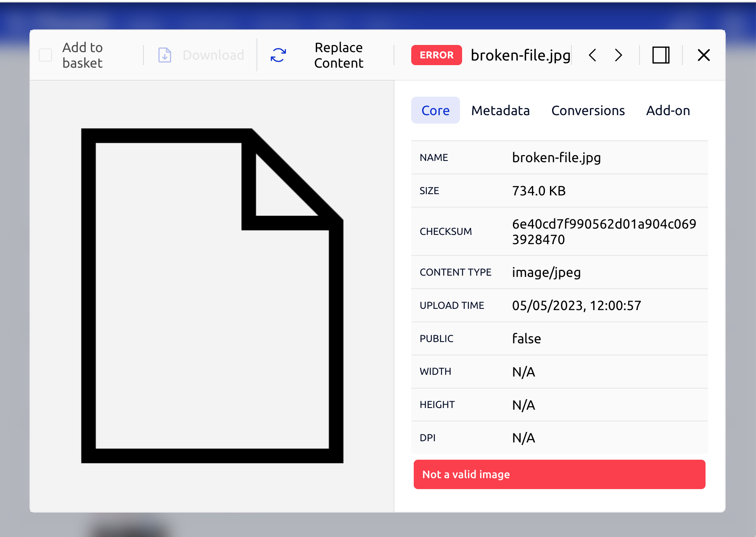Go to next file with right chevron
The image size is (756, 537).
[618, 55]
